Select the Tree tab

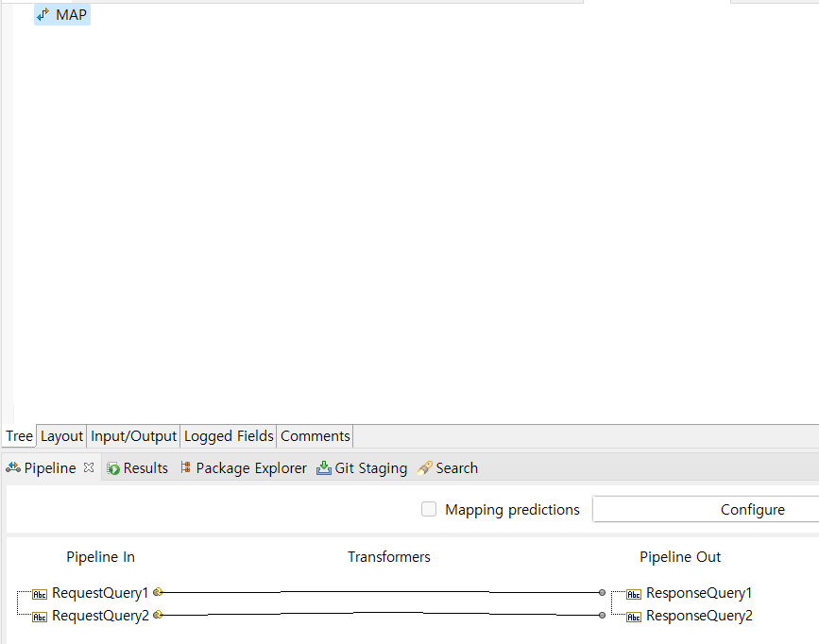19,436
